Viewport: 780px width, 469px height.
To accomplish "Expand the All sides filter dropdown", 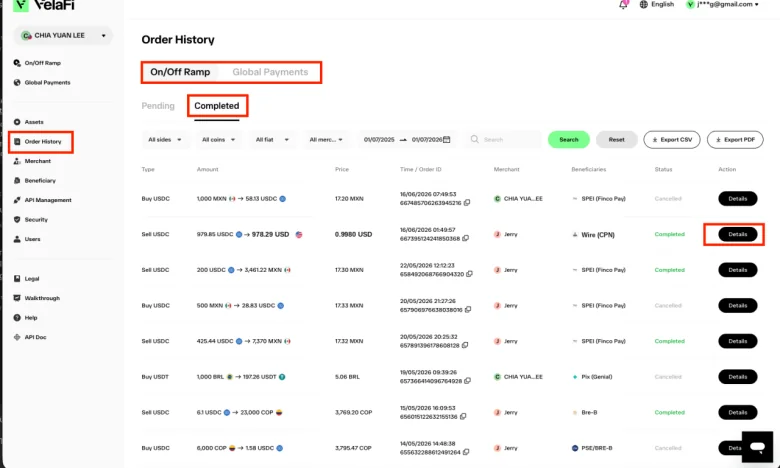I will pos(165,140).
